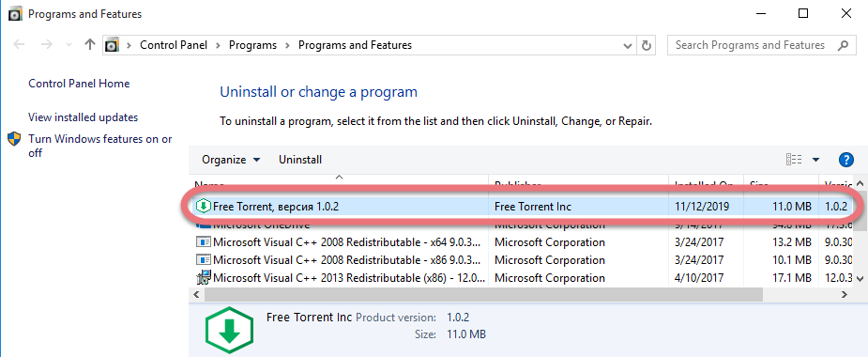Click the Back navigation arrow
This screenshot has width=868, height=357.
click(x=19, y=45)
